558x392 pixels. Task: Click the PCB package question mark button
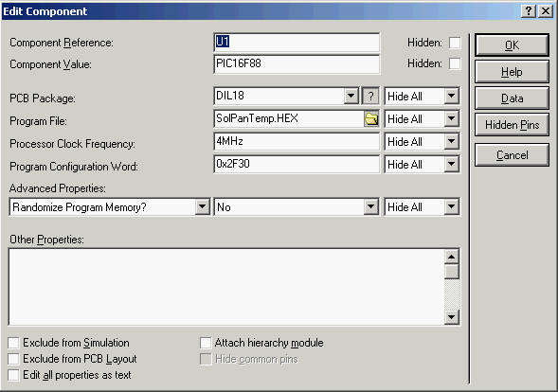pyautogui.click(x=370, y=96)
